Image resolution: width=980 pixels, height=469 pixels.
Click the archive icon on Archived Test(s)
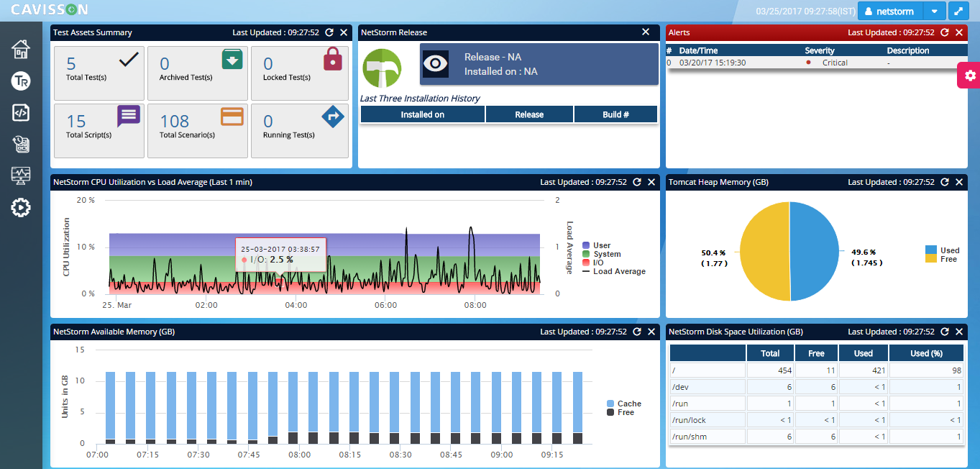click(x=232, y=60)
